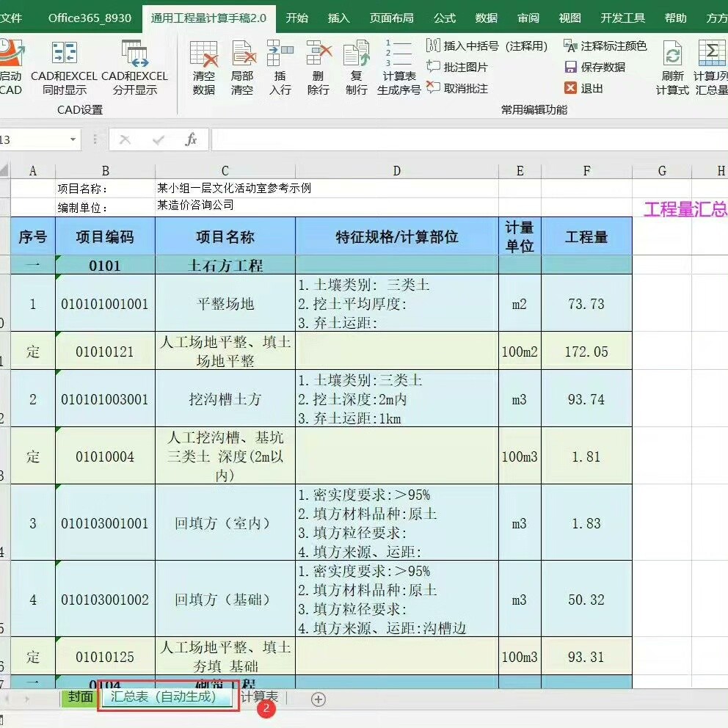Click 计算表生成序号 numbering icon
The image size is (728, 728).
(x=399, y=68)
